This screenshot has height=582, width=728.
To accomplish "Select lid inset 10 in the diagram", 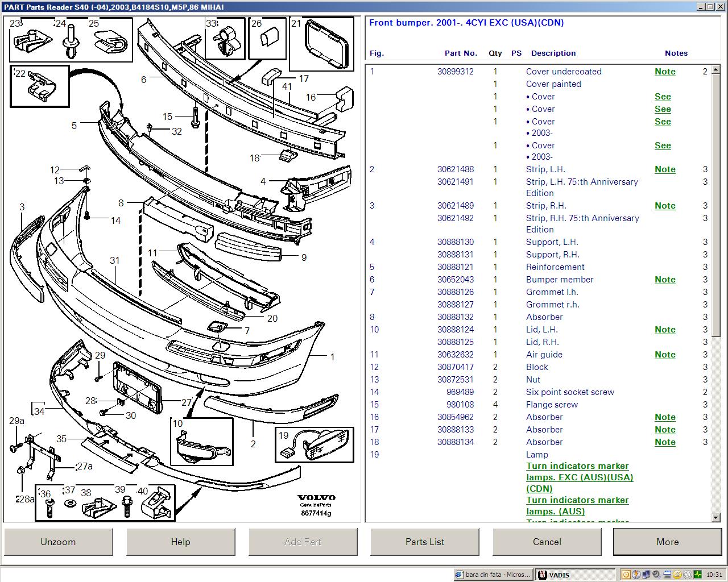I will (x=202, y=442).
